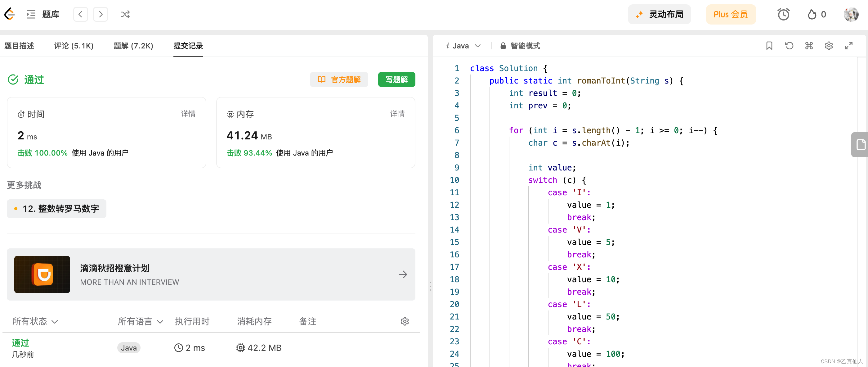Click the DiDi logo thumbnail

[x=42, y=274]
